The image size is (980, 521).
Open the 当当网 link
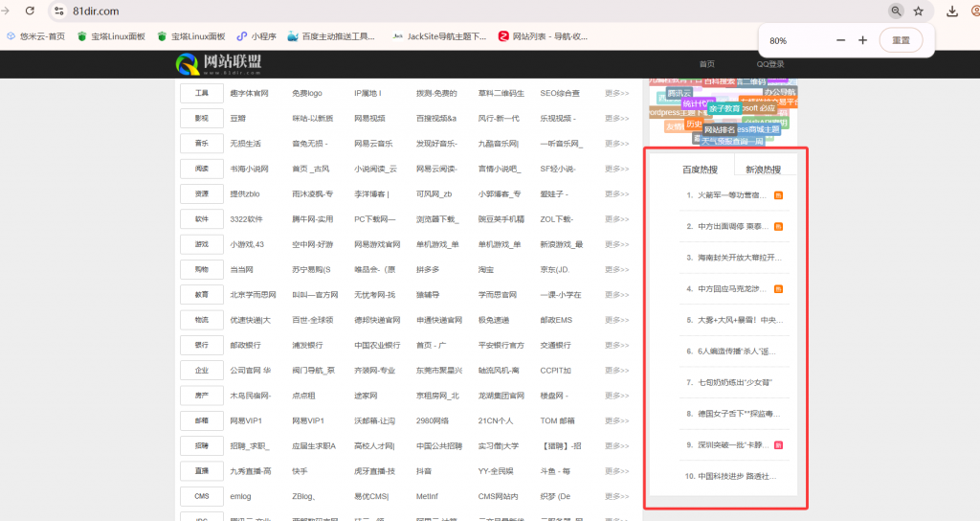(x=241, y=269)
